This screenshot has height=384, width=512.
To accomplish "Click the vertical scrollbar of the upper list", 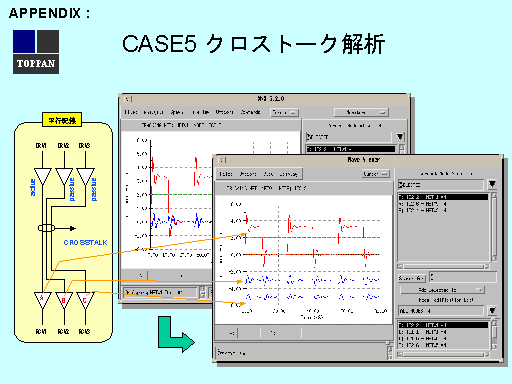I will (494, 227).
